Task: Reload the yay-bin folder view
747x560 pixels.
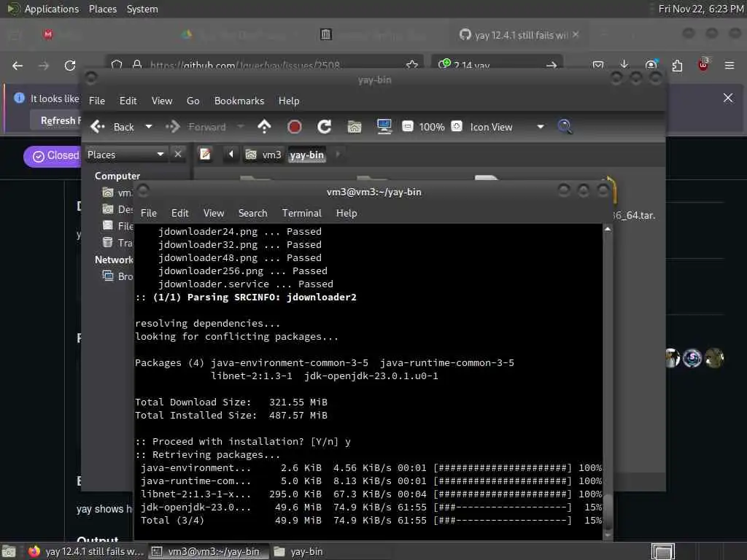Action: coord(325,127)
